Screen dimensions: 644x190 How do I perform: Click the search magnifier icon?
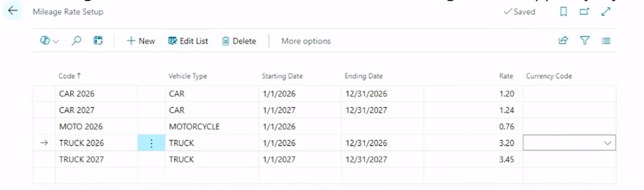[x=76, y=41]
